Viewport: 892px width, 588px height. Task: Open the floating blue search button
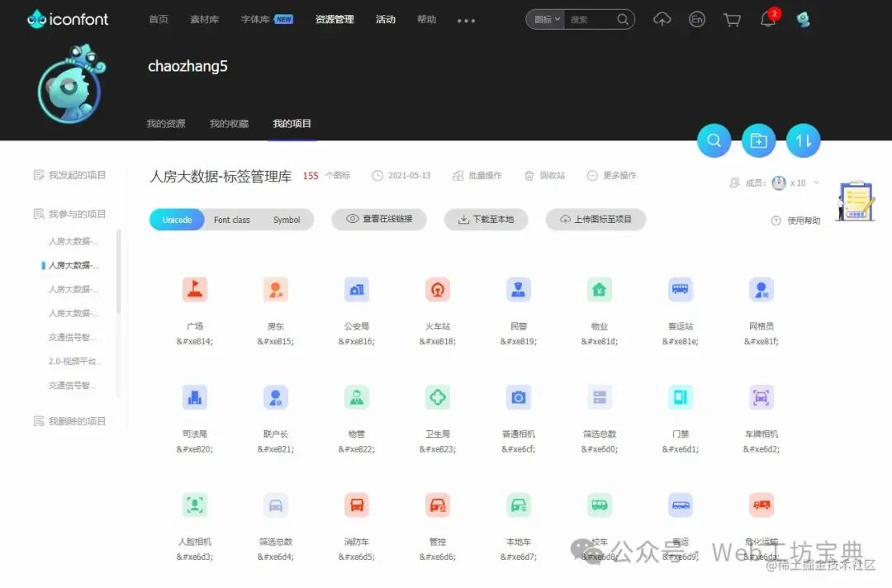tap(714, 140)
